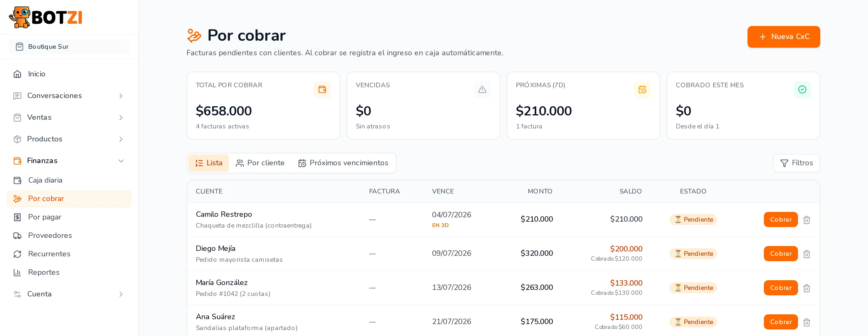868x336 pixels.
Task: Click 'Cobrado $60.000' text
Action: (x=618, y=327)
